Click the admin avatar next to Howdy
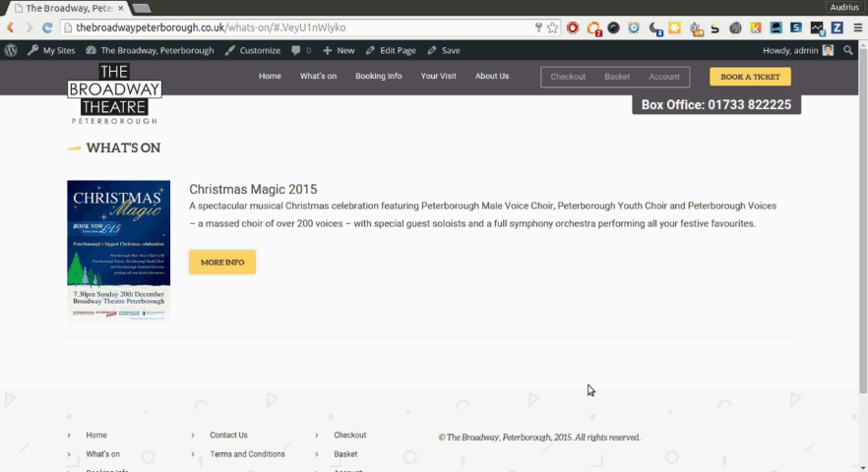Screen dimensions: 868x472 (x=829, y=50)
